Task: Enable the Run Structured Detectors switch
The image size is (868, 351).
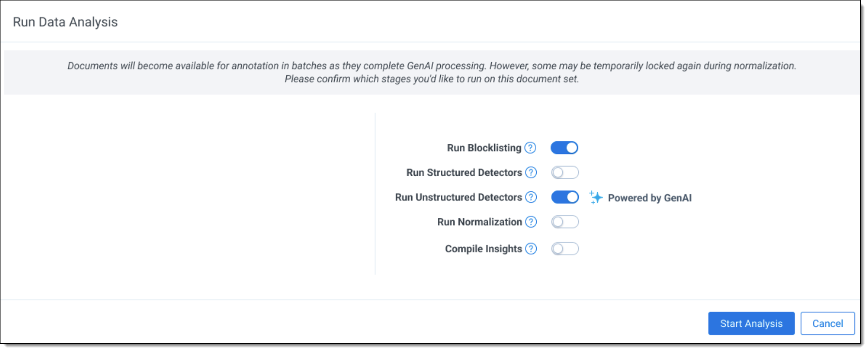Action: 565,173
